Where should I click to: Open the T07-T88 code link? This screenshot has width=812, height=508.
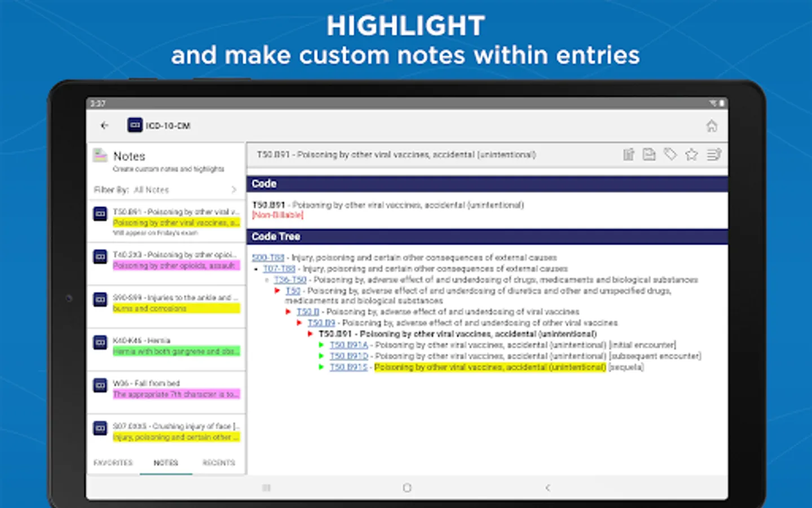pyautogui.click(x=279, y=269)
